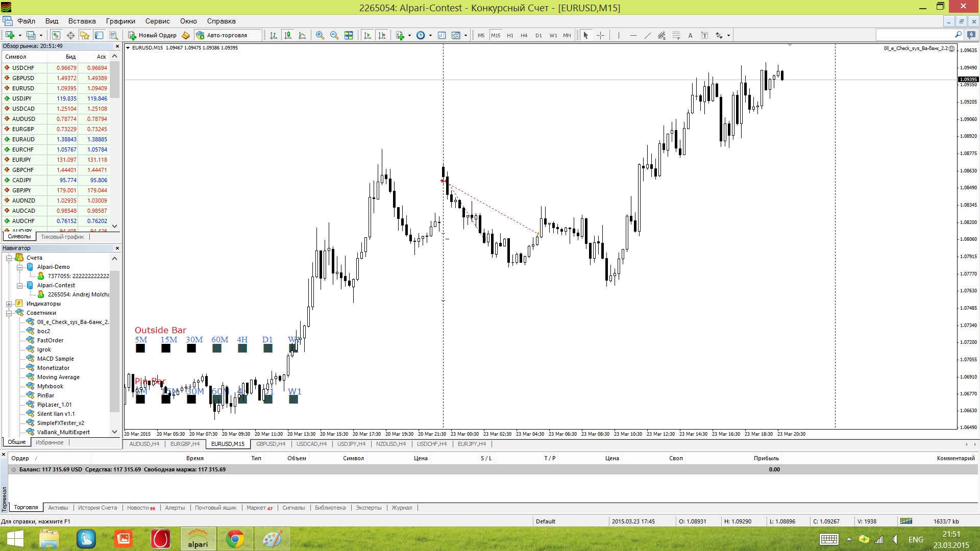Collapse the Счета tree node

(x=9, y=258)
